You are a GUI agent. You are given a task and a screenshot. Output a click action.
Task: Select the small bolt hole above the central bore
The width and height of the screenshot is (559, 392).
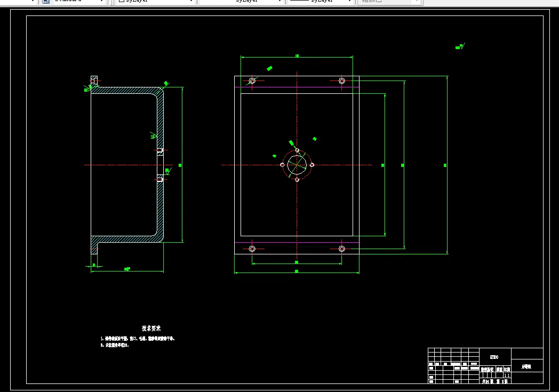click(297, 150)
